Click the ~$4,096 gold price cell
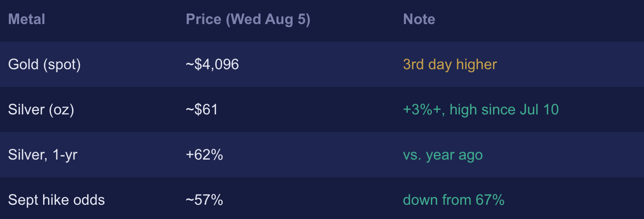The image size is (644, 219). (212, 65)
